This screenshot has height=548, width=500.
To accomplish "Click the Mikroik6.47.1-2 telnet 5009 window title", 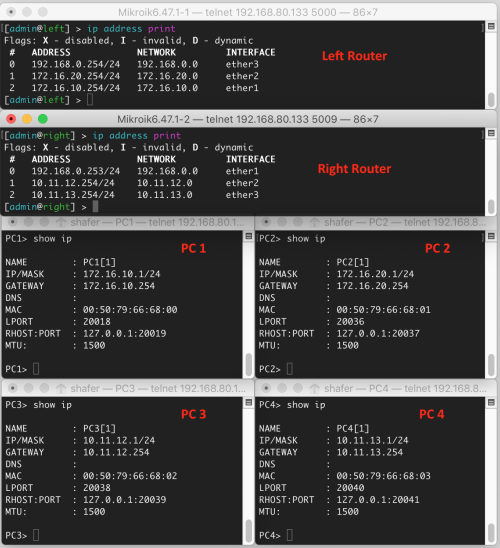I will click(248, 119).
